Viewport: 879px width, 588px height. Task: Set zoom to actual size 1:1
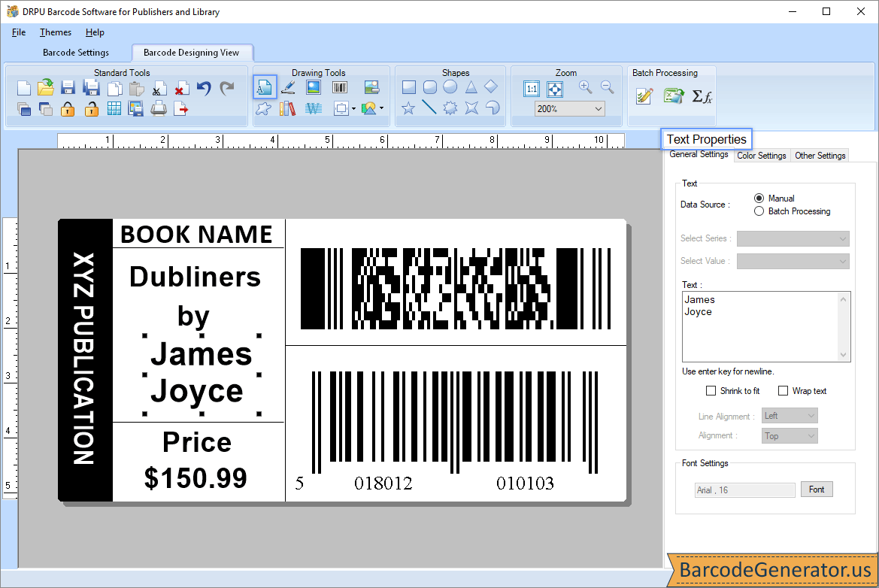click(532, 89)
